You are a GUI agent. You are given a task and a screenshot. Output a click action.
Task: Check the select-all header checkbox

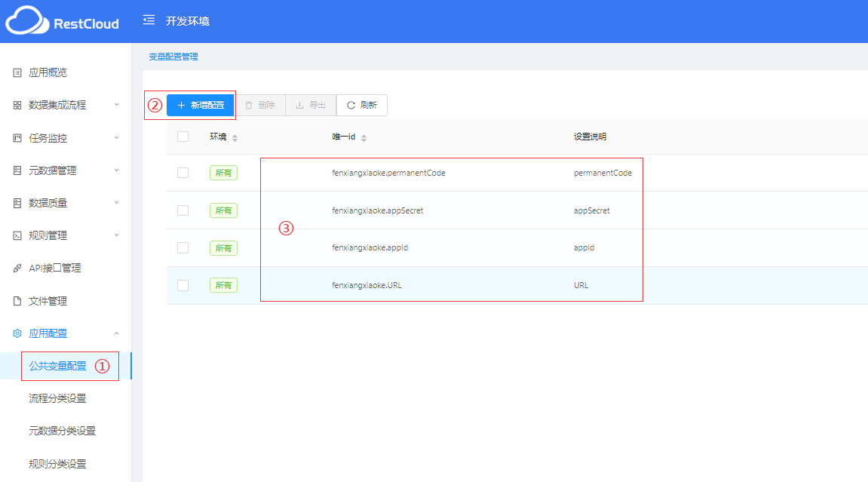coord(182,137)
